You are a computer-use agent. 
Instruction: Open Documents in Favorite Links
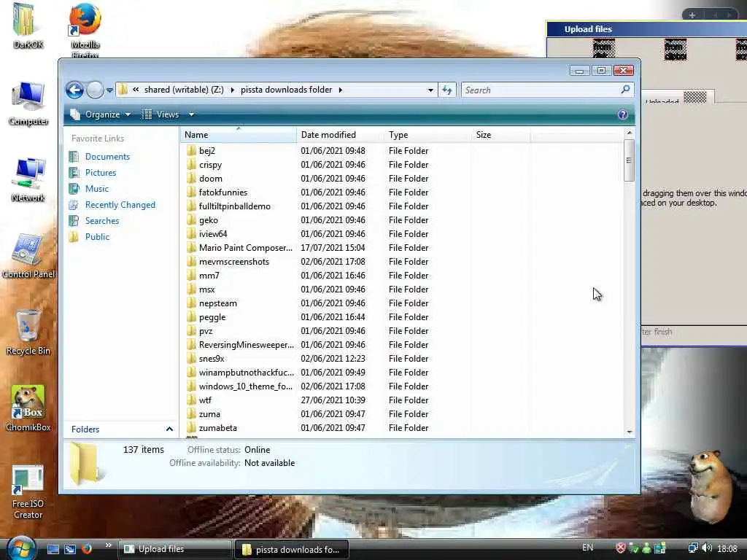107,157
